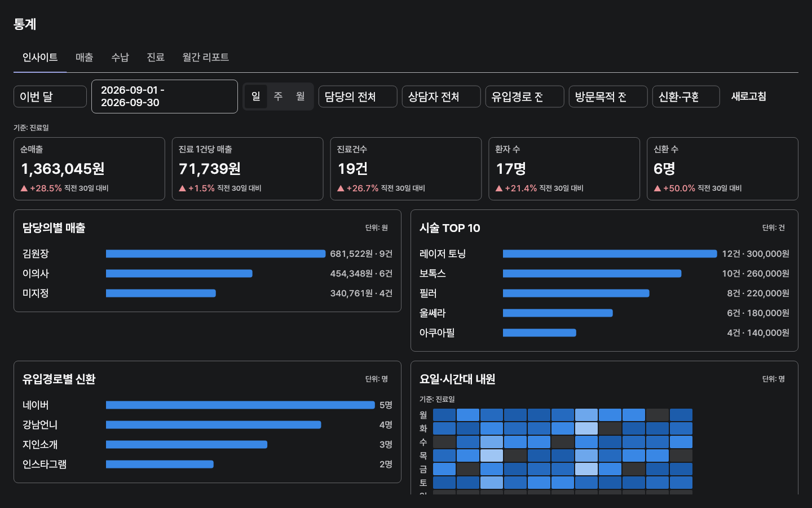Click the 통계 page title
The width and height of the screenshot is (812, 508).
[25, 24]
